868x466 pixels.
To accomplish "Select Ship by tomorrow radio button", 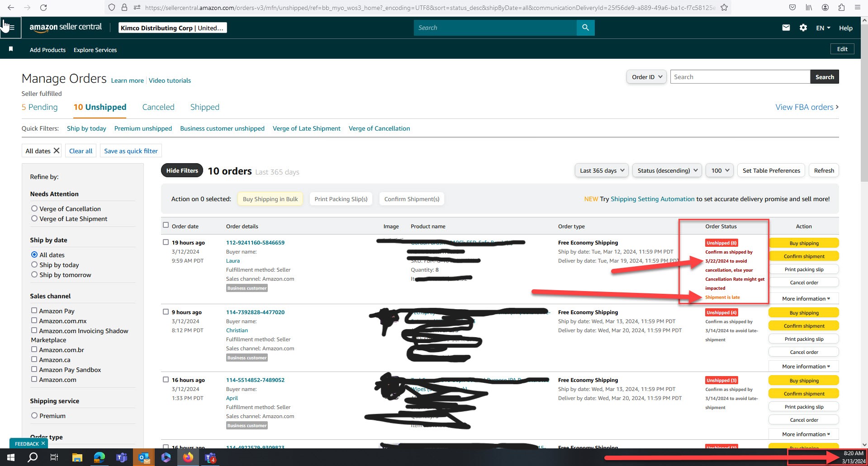I will click(x=34, y=274).
